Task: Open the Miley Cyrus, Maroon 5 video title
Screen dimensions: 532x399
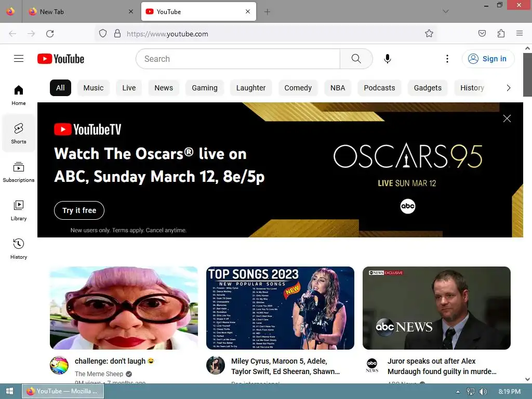Action: click(x=285, y=366)
